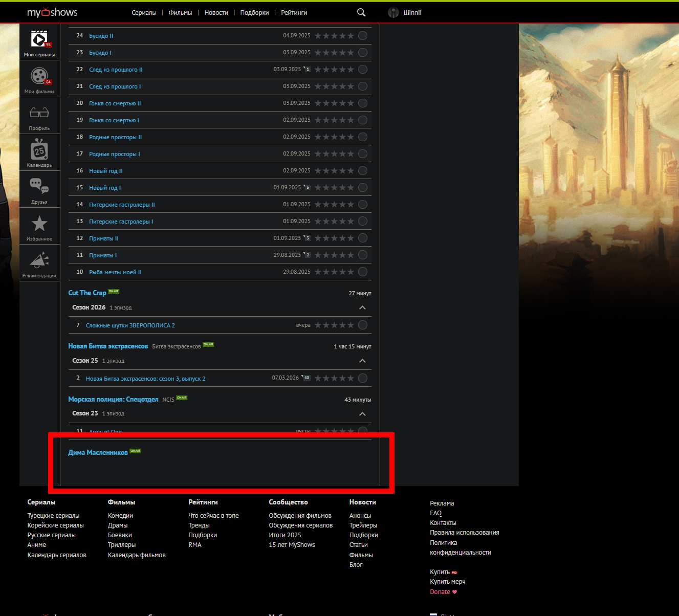Open Мои фильмы film reel icon
Screen dimensions: 679x616
tap(39, 77)
